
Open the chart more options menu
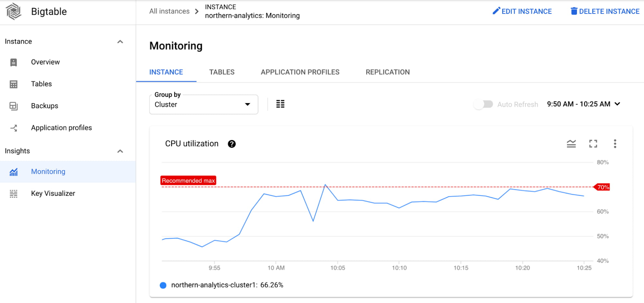tap(615, 144)
